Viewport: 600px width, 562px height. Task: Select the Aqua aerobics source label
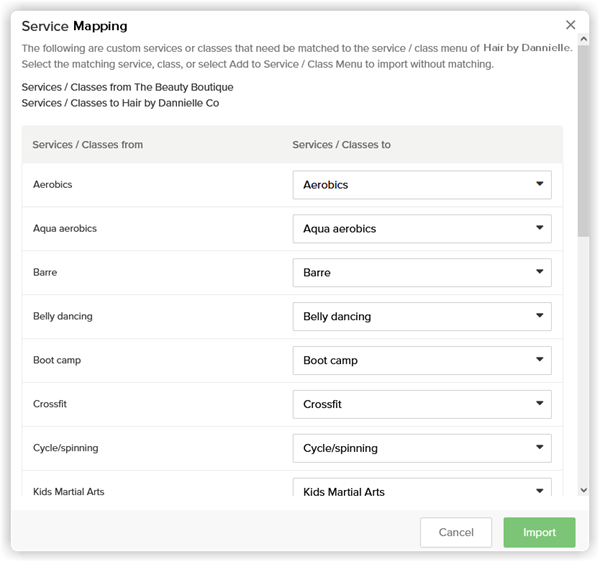click(x=65, y=228)
